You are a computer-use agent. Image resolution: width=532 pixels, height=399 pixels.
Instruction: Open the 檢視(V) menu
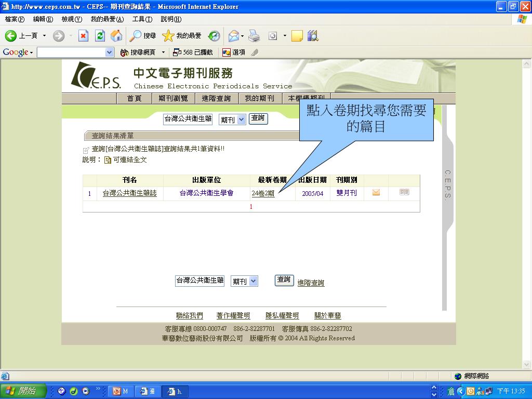point(72,19)
